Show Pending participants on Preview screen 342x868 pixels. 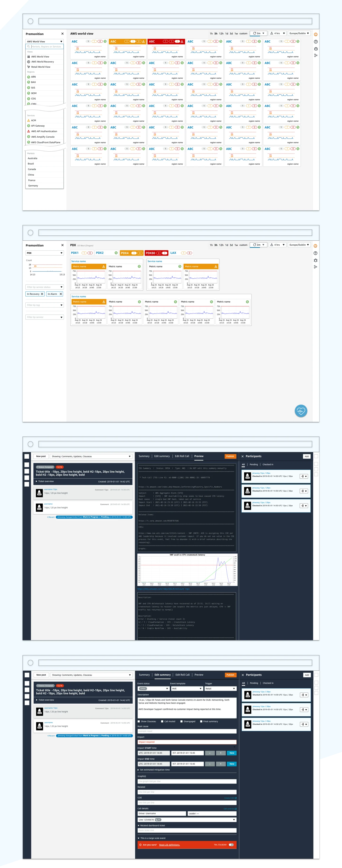[254, 465]
